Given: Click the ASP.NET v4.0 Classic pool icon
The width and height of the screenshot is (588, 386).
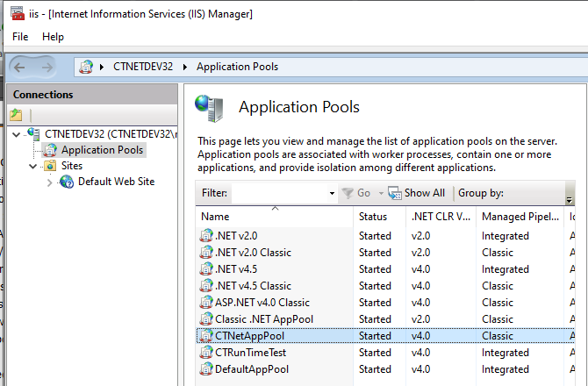Looking at the screenshot, I should [x=206, y=303].
